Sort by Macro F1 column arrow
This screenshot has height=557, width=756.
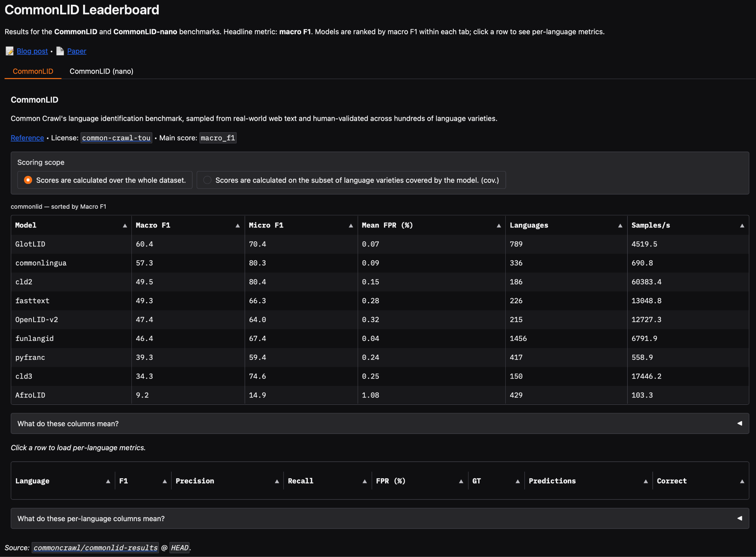coord(238,226)
